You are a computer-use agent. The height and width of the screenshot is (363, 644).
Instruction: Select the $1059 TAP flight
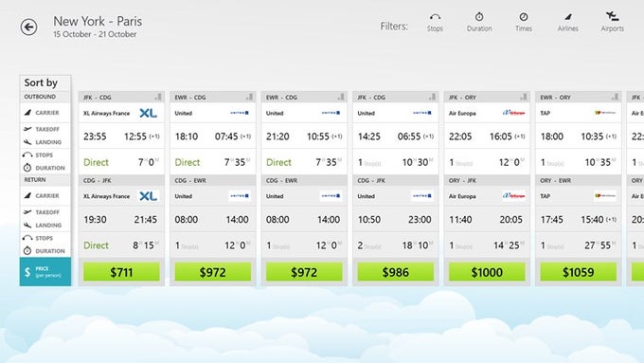(579, 272)
